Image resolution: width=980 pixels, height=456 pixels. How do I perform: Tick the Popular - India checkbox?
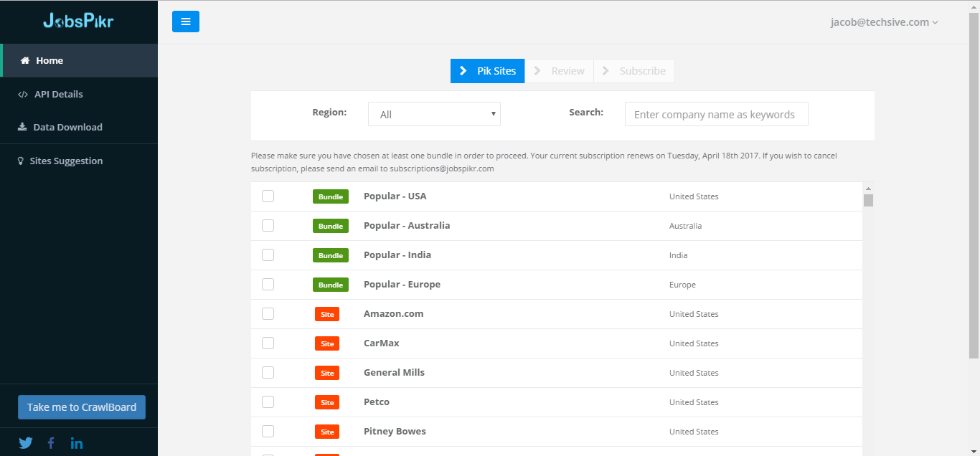pyautogui.click(x=268, y=255)
